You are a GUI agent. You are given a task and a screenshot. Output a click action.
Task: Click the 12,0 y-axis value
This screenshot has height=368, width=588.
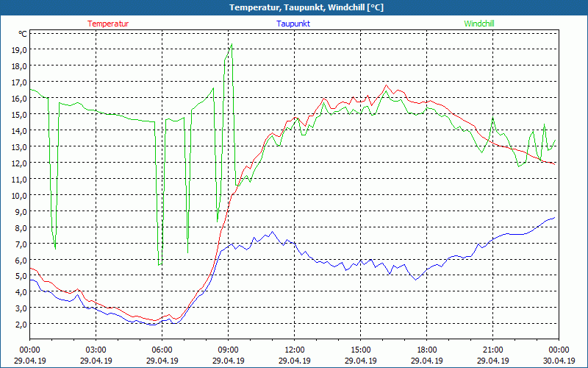pyautogui.click(x=20, y=163)
